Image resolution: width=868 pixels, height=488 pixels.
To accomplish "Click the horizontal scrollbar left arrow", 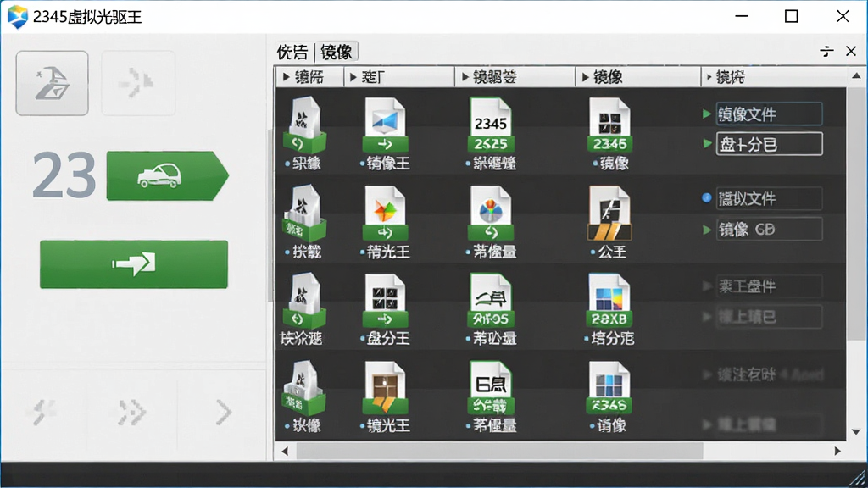I will tap(285, 451).
